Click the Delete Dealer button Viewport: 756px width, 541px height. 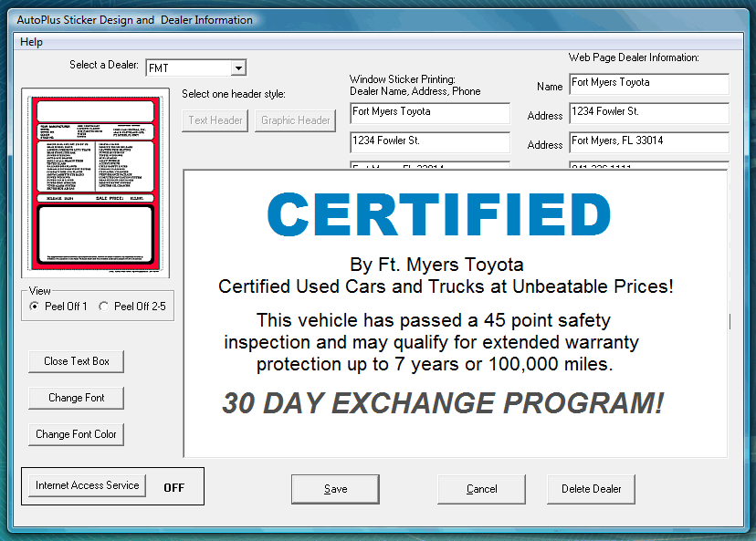(x=591, y=489)
